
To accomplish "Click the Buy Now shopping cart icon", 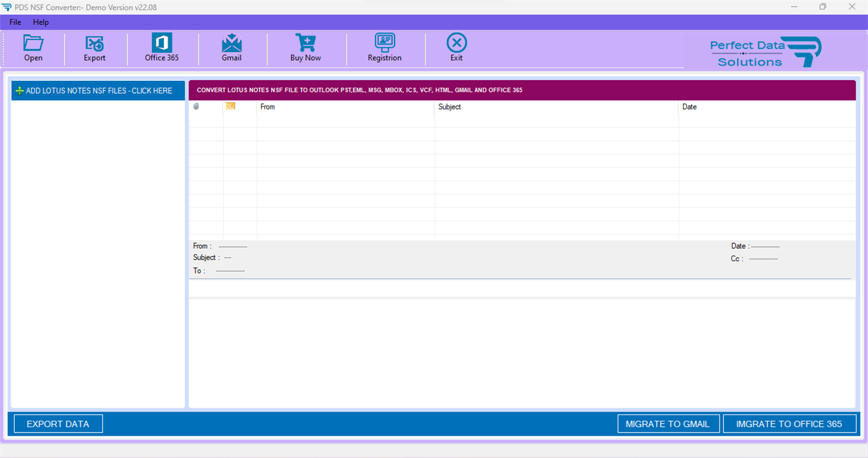I will 305,48.
